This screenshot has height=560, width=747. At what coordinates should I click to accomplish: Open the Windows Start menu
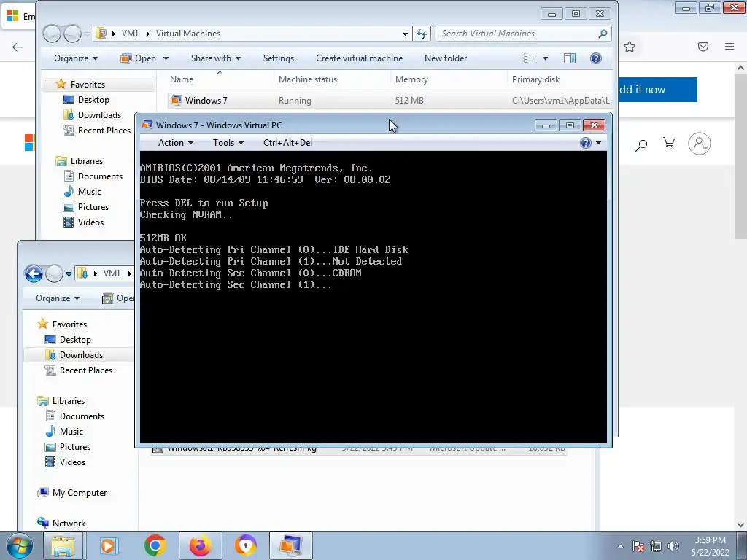[x=19, y=545]
